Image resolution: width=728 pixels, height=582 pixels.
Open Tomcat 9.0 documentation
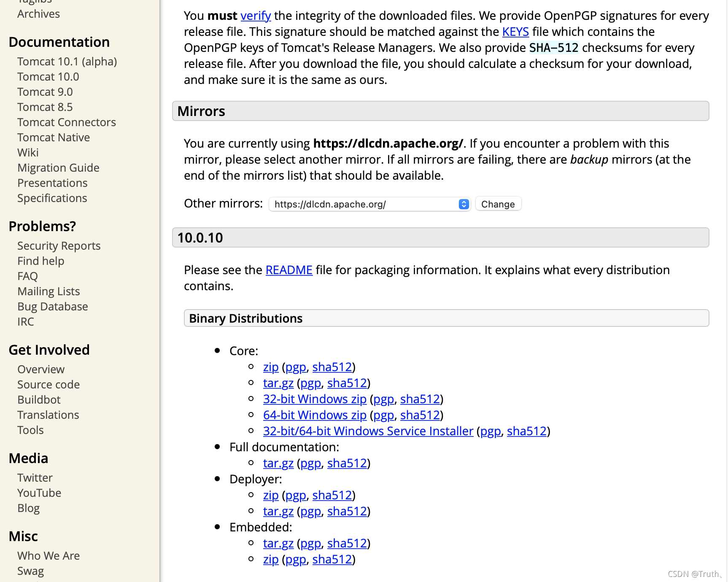tap(45, 92)
